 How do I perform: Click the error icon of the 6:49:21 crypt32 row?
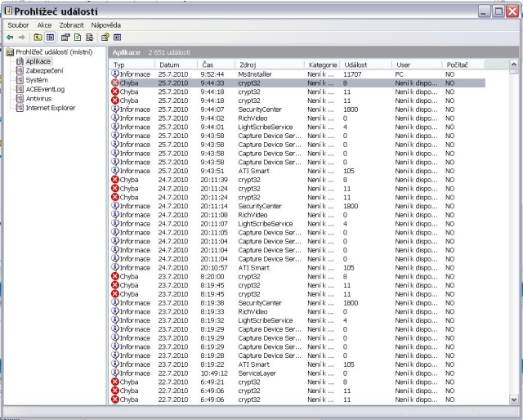pos(115,382)
